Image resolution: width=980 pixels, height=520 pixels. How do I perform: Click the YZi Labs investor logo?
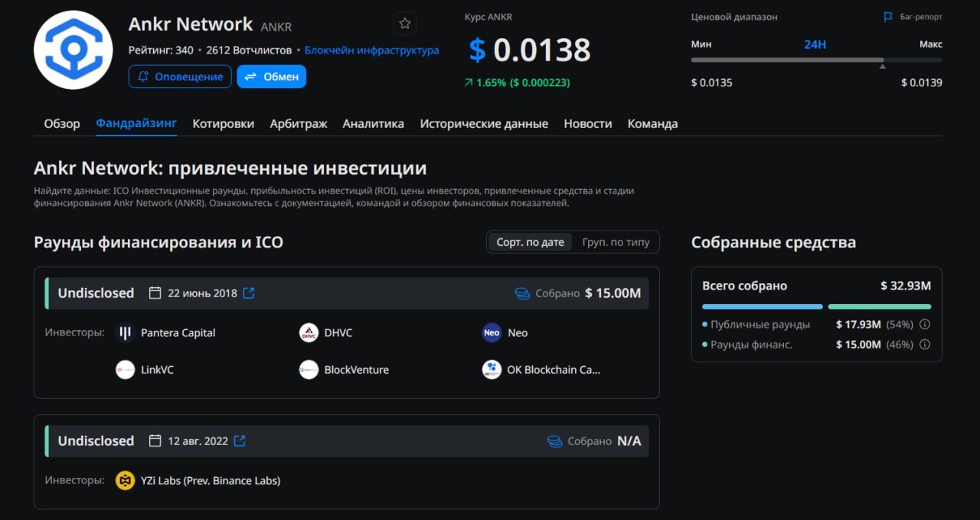coord(125,481)
